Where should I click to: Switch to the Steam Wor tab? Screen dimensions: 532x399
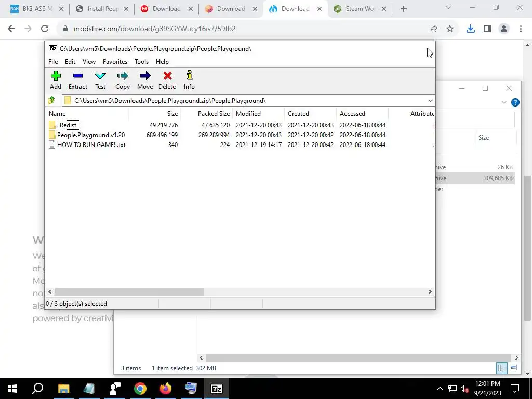click(x=360, y=9)
